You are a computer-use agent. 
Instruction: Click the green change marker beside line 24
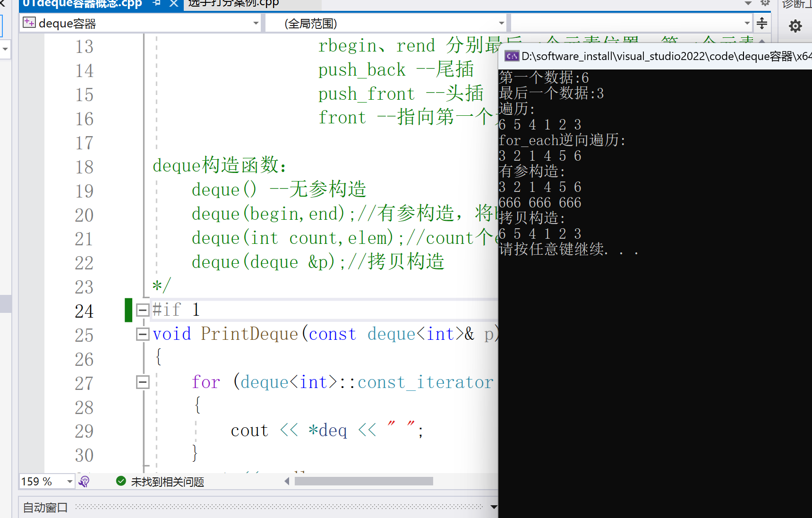click(x=128, y=310)
